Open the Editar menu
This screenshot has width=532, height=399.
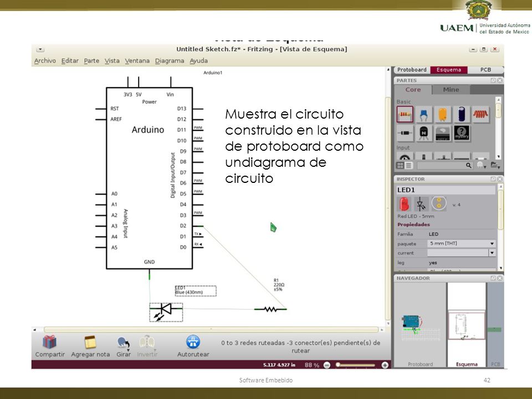click(70, 61)
